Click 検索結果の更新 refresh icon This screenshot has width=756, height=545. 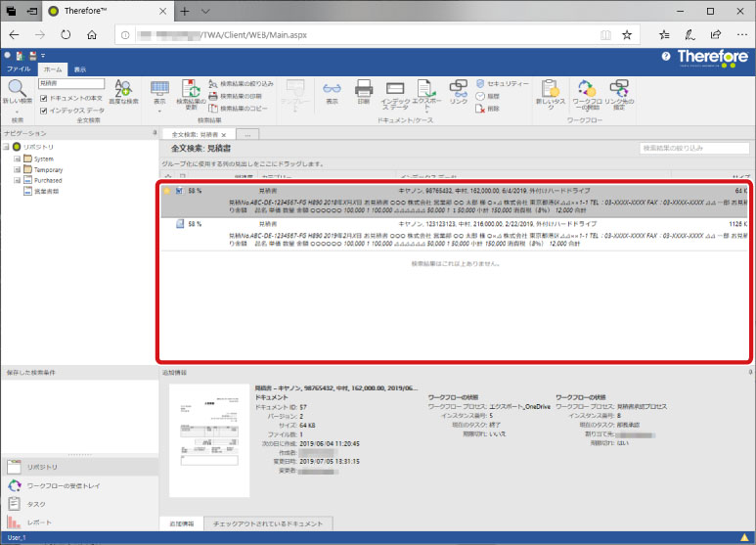tap(191, 91)
